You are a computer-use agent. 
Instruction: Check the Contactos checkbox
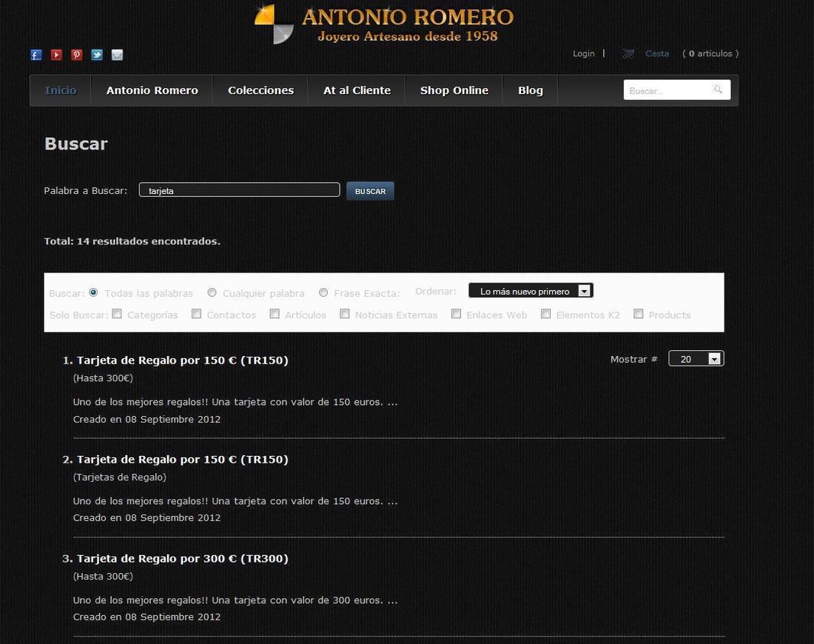coord(196,314)
